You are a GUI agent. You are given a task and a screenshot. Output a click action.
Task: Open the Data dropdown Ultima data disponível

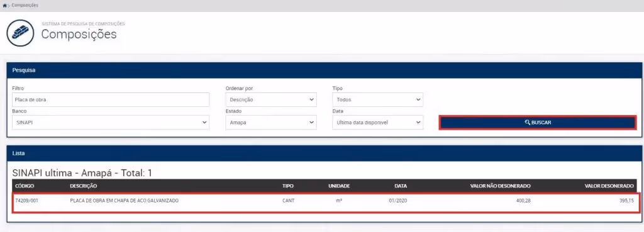coord(377,123)
